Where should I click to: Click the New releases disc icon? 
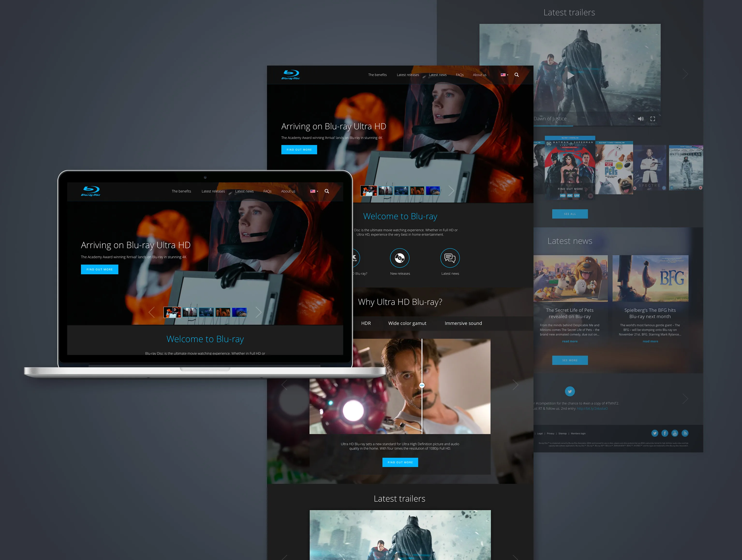coord(400,258)
